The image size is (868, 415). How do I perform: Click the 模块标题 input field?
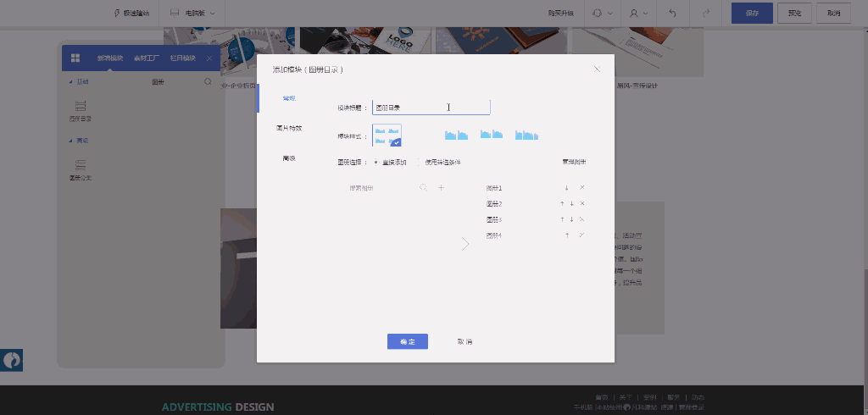(x=431, y=108)
